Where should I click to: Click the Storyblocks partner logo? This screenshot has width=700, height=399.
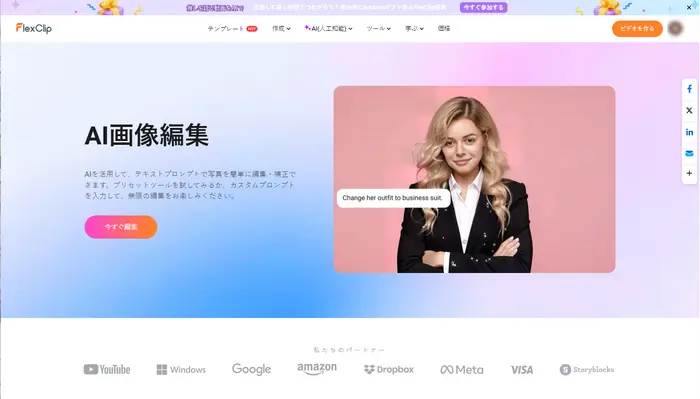587,370
